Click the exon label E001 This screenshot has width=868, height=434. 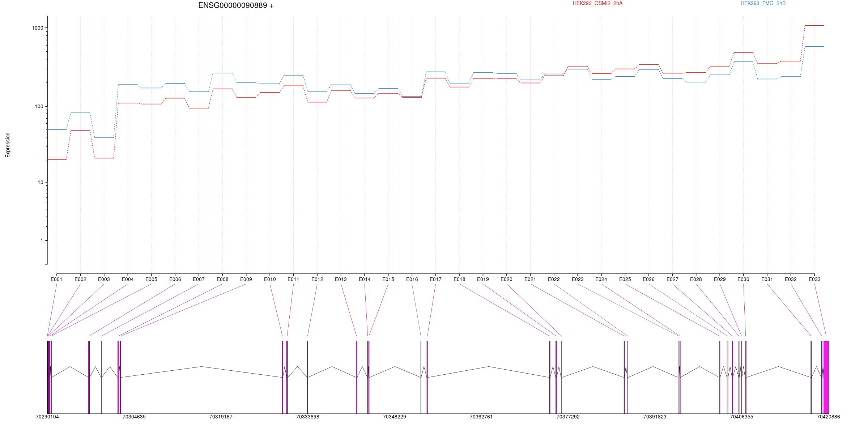pos(56,279)
